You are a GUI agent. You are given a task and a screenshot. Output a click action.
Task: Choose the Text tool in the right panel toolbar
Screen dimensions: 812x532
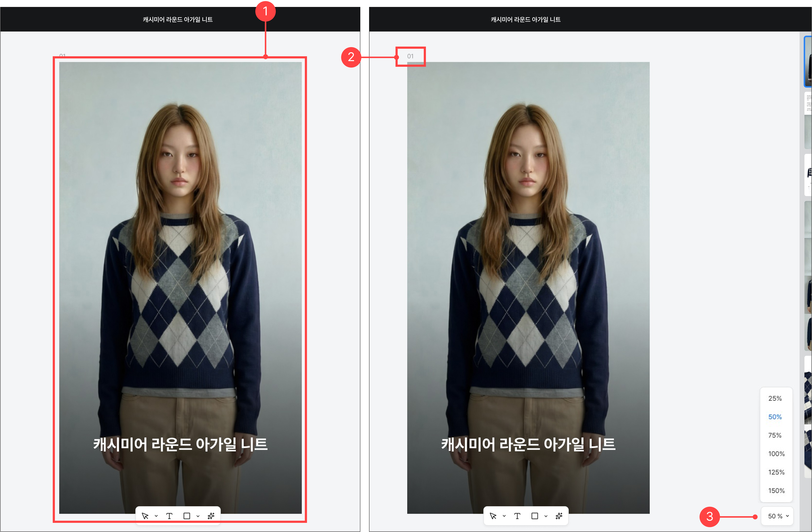point(517,516)
